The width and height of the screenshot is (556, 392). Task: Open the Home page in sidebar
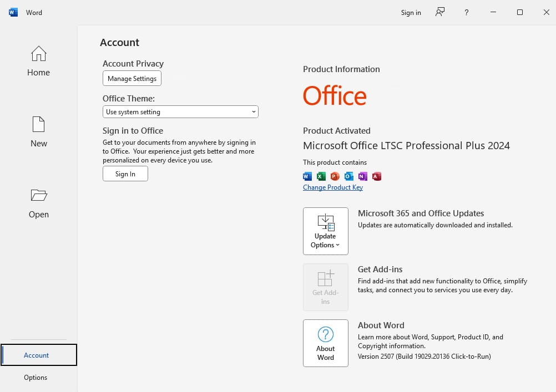pos(38,61)
